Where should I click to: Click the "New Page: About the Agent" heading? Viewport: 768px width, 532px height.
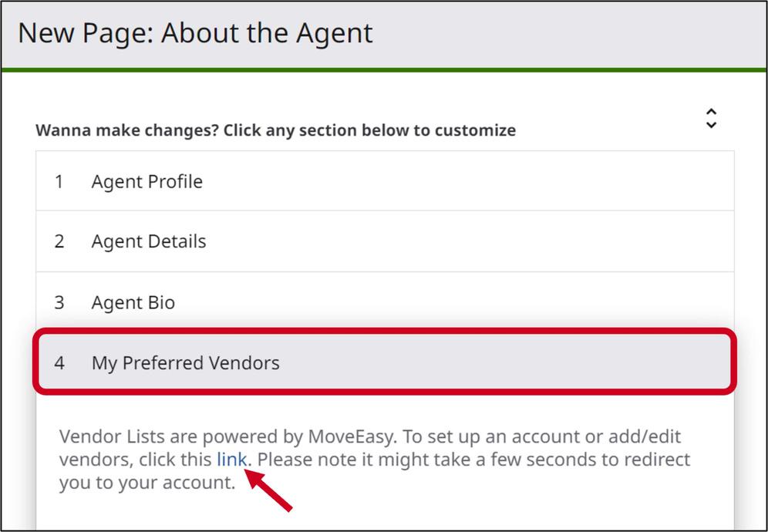pyautogui.click(x=195, y=33)
